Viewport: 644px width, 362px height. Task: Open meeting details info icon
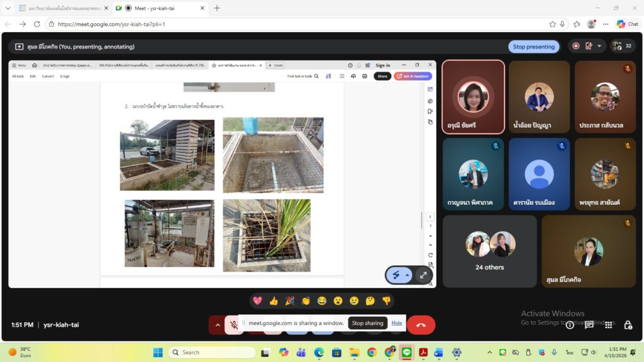pos(570,325)
